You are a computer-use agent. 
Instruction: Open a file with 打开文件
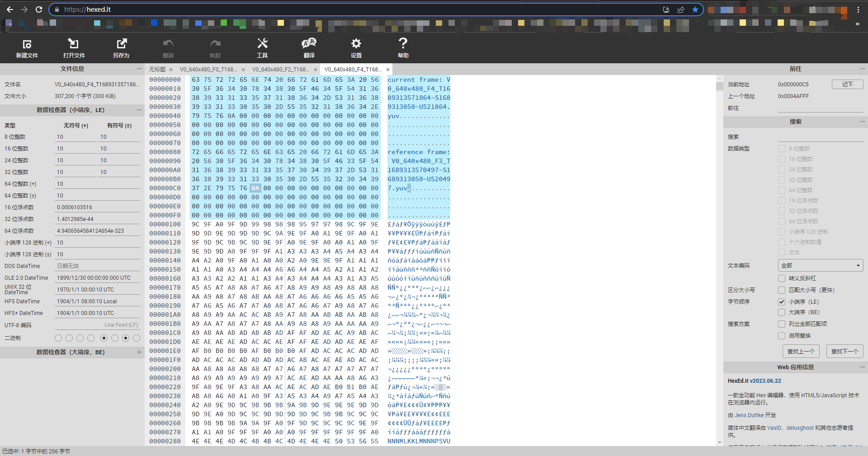click(x=74, y=48)
